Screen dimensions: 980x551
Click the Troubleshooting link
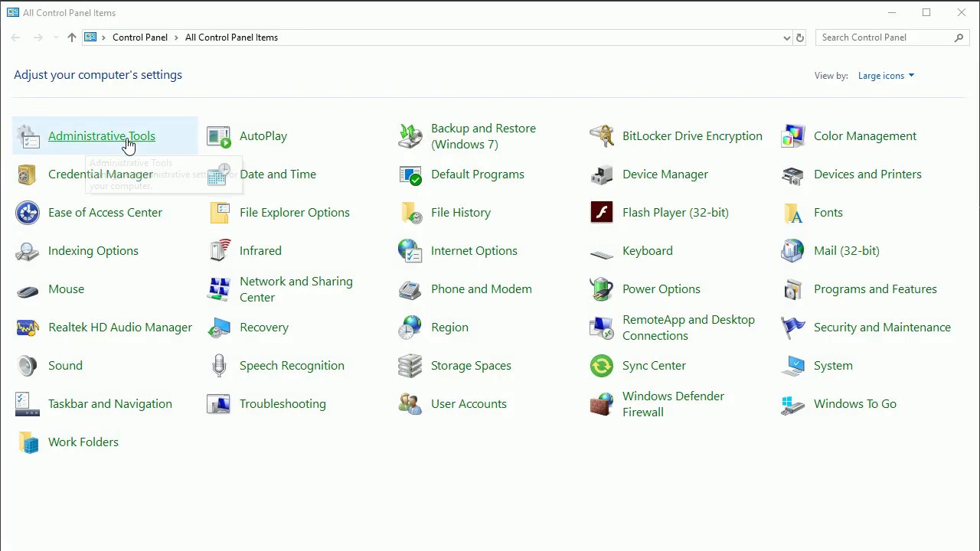tap(283, 404)
